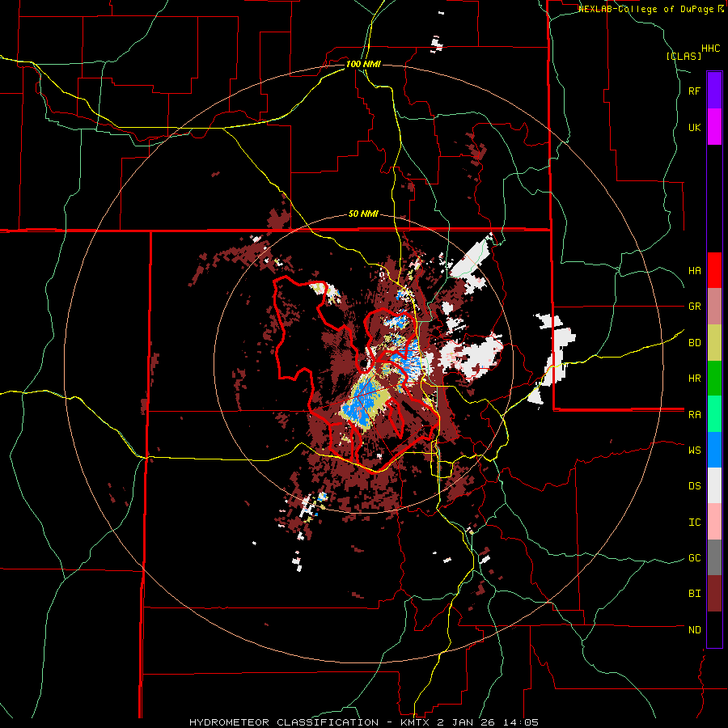Click the BI legend label
The width and height of the screenshot is (728, 728).
(x=694, y=594)
